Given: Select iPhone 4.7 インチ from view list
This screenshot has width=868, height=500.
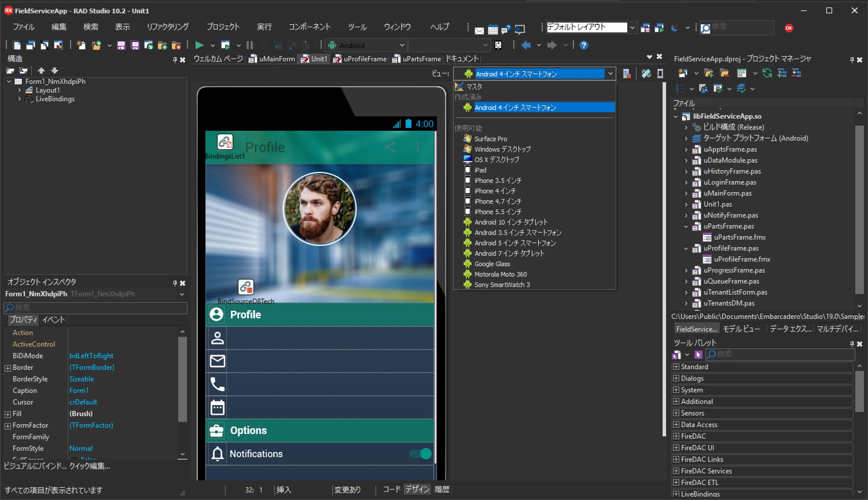Looking at the screenshot, I should [x=498, y=201].
